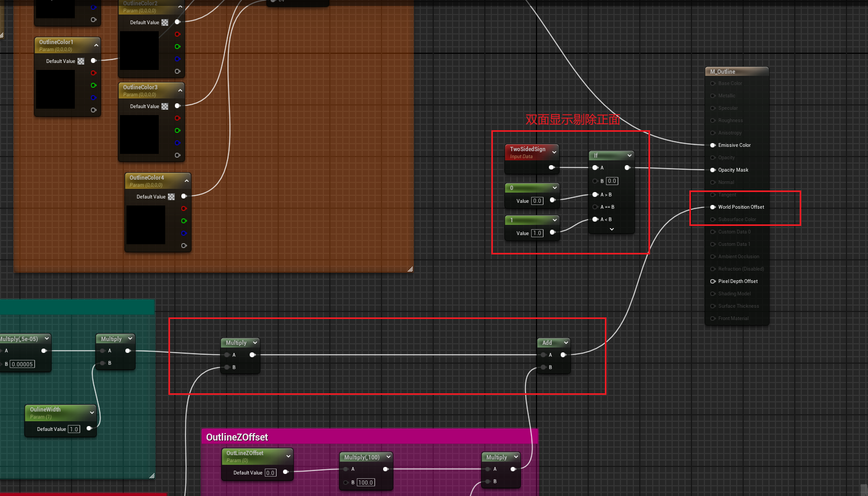Image resolution: width=868 pixels, height=496 pixels.
Task: Expand the If node's bottom chevron
Action: (x=612, y=229)
